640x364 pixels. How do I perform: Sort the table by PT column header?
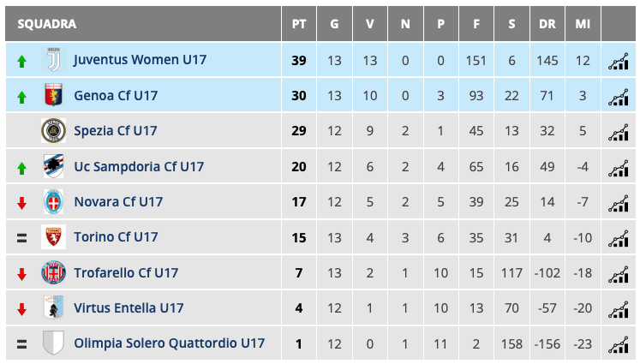pyautogui.click(x=298, y=24)
